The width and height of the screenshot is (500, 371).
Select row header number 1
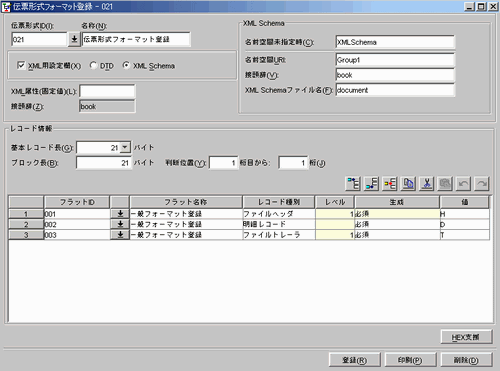click(26, 214)
